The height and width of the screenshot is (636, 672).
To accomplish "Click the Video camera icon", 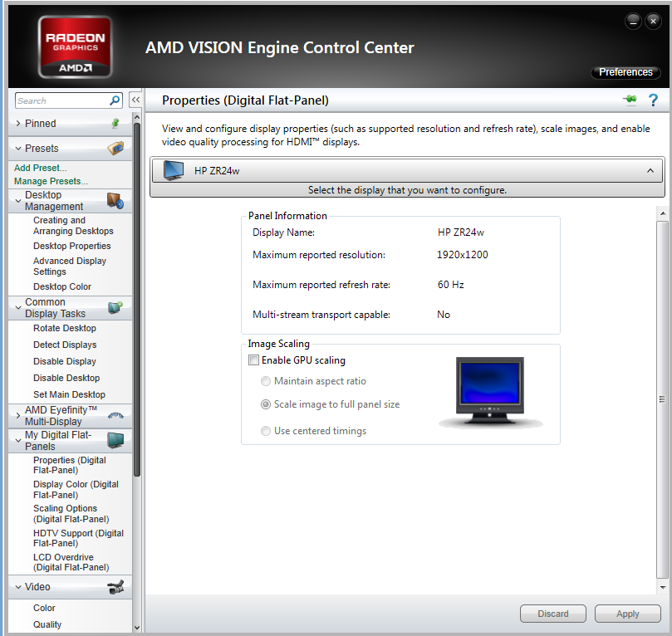I will (115, 587).
